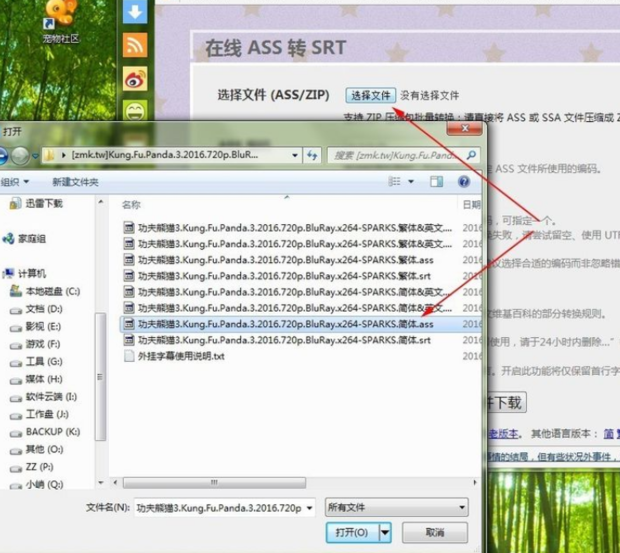620x553 pixels.
Task: Open BACKUP (K:) drive
Action: coord(45,432)
